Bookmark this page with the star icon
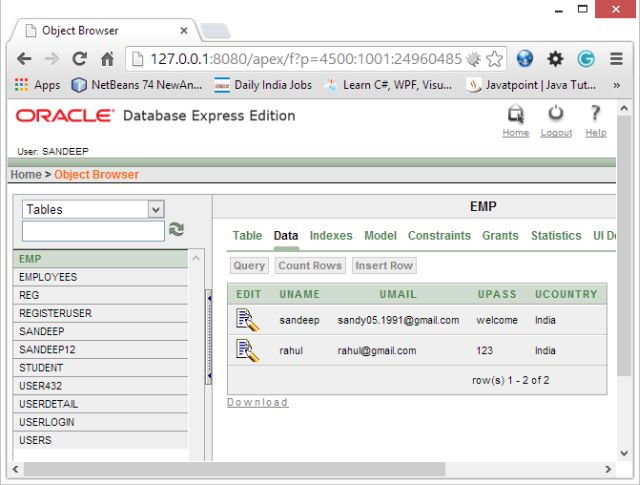The height and width of the screenshot is (485, 640). 494,59
